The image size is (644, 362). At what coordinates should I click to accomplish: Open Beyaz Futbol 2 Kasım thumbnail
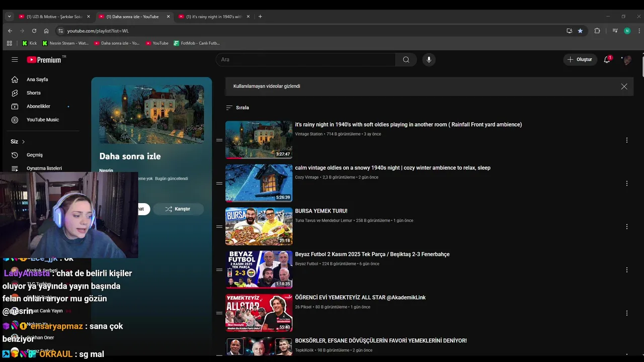[x=259, y=269]
